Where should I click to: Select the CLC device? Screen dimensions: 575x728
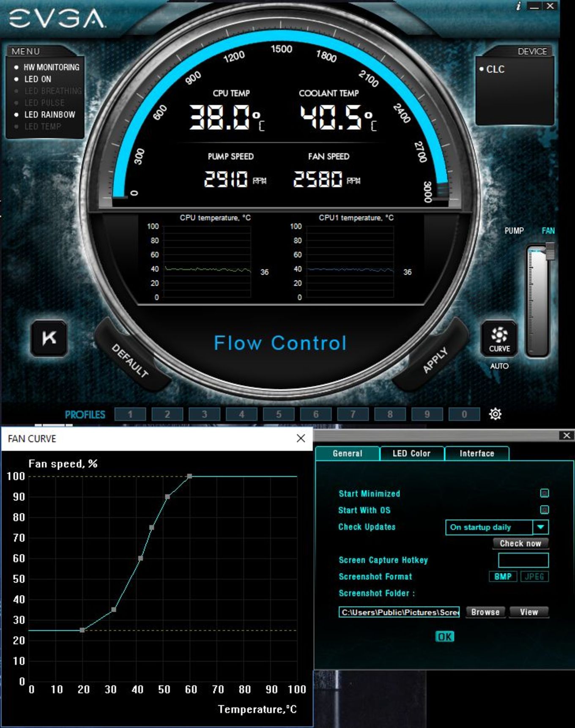[x=492, y=69]
